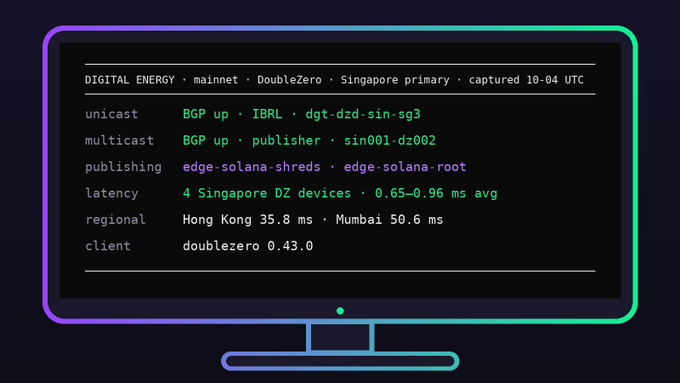
Task: Click the 'latency' row label
Action: click(x=111, y=193)
